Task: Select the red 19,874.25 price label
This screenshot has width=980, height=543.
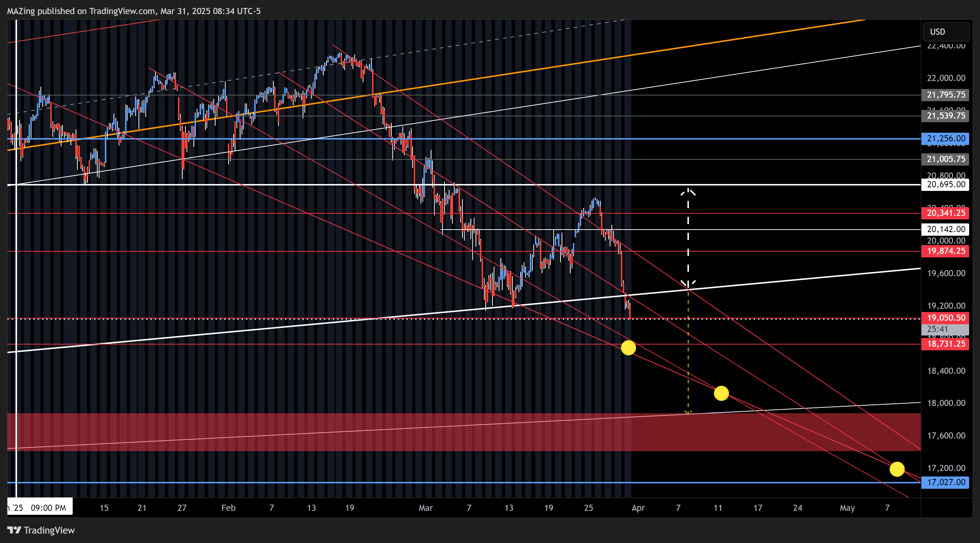Action: click(945, 251)
